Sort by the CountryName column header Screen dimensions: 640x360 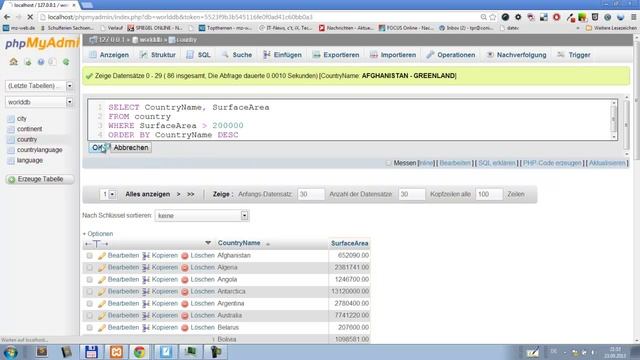[239, 243]
